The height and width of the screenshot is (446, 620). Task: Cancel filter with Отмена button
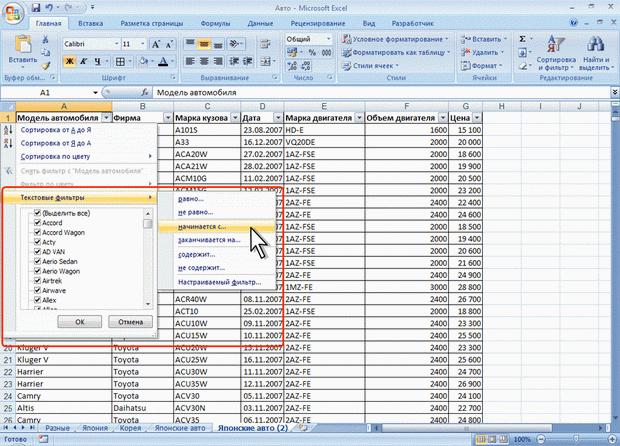(x=130, y=321)
